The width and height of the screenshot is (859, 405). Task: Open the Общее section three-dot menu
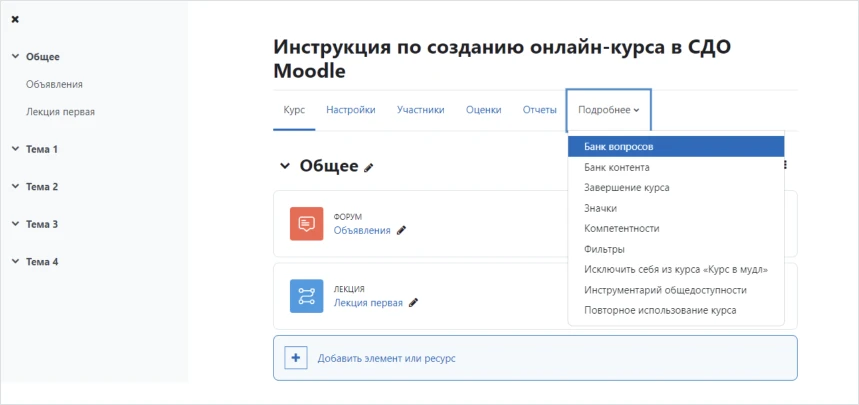(x=787, y=165)
